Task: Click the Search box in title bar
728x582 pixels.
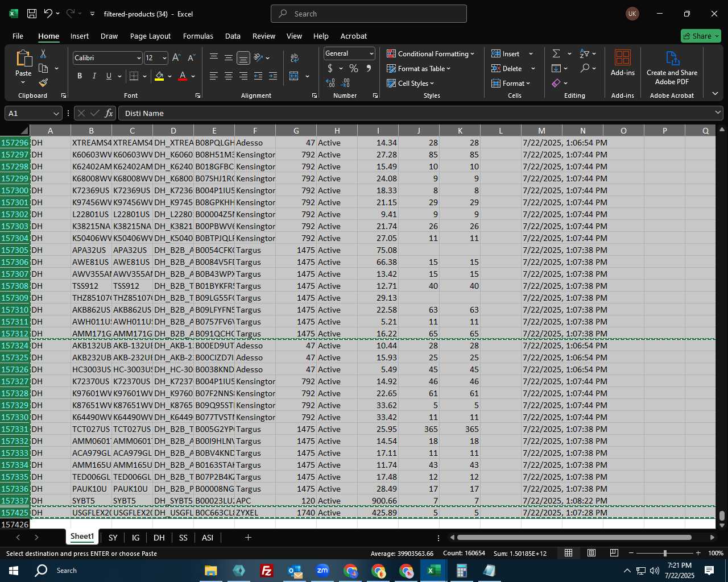Action: (x=369, y=14)
